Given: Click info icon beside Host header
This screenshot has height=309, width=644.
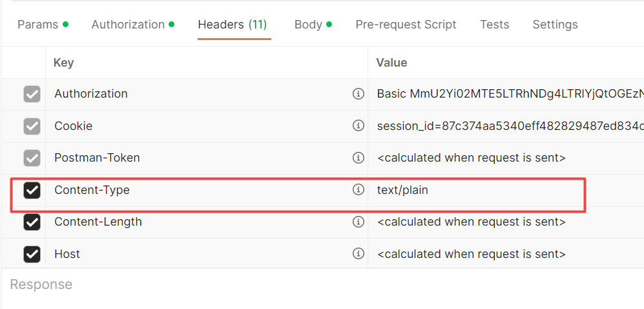Looking at the screenshot, I should (358, 254).
